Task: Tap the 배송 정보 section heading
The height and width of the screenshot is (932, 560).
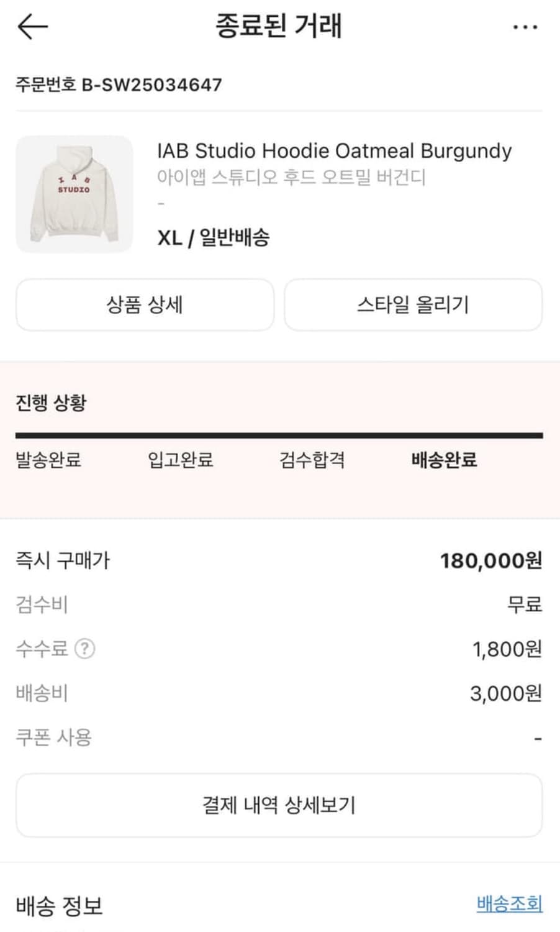Action: click(x=59, y=906)
